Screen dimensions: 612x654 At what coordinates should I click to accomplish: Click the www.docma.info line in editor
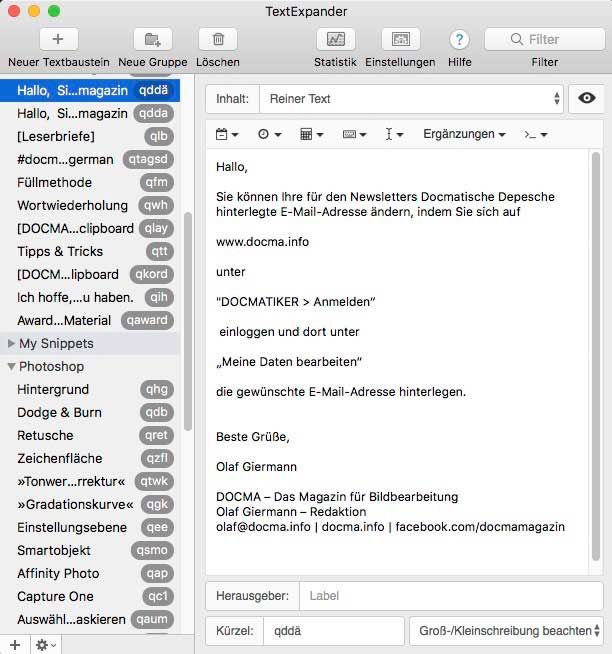tap(262, 242)
